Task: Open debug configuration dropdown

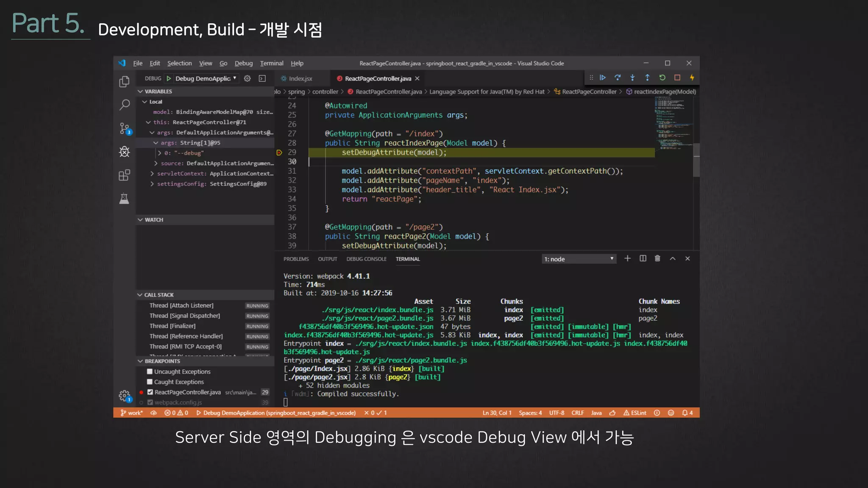Action: point(206,78)
